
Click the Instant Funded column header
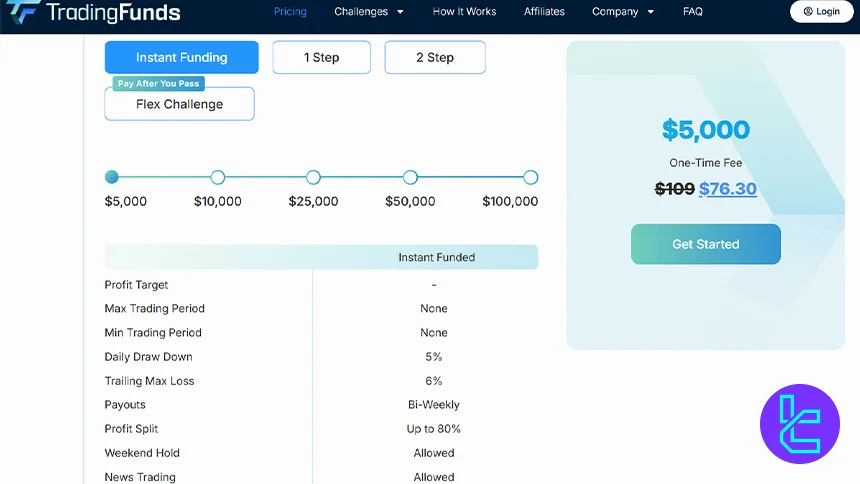(437, 257)
